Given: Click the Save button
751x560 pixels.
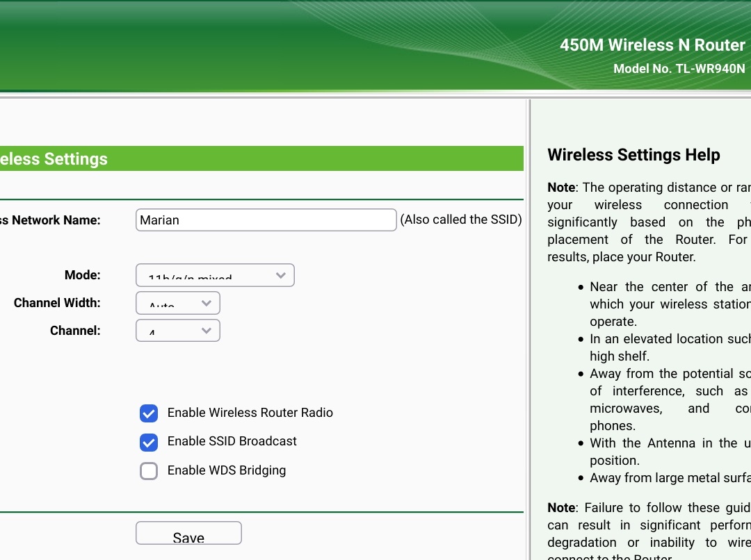Looking at the screenshot, I should (x=188, y=533).
